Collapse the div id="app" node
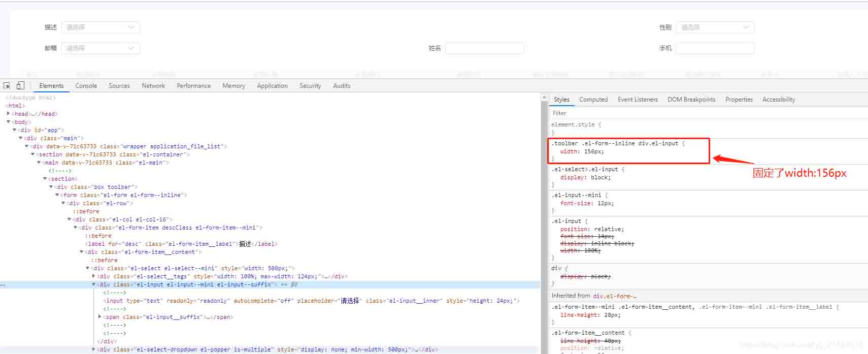This screenshot has height=354, width=868. (14, 130)
